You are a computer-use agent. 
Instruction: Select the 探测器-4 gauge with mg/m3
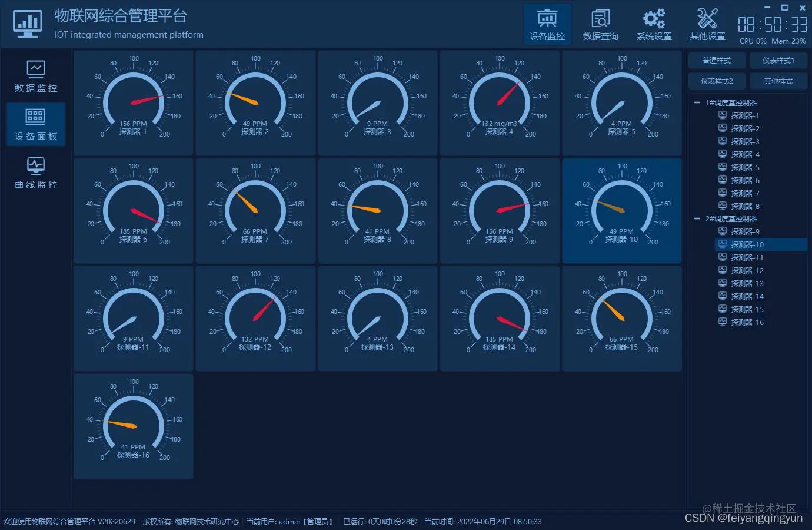pos(500,103)
